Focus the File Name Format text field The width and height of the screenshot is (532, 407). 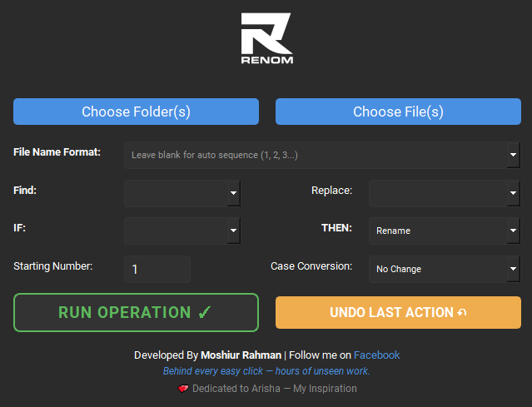click(315, 155)
